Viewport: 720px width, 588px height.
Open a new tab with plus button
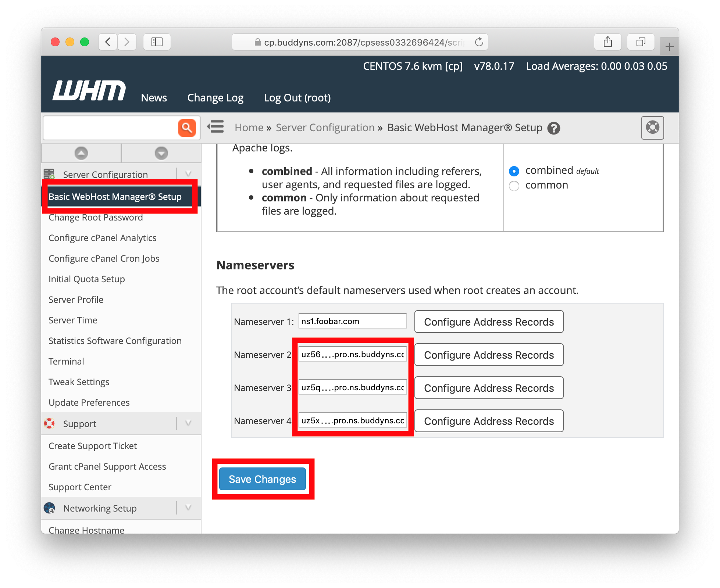coord(670,46)
